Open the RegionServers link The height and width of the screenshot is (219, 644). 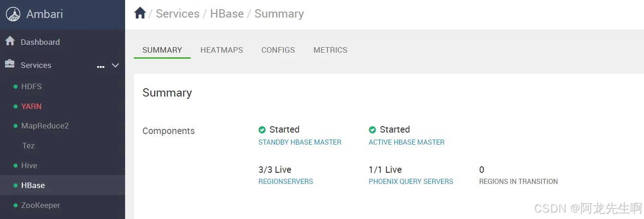tap(285, 182)
